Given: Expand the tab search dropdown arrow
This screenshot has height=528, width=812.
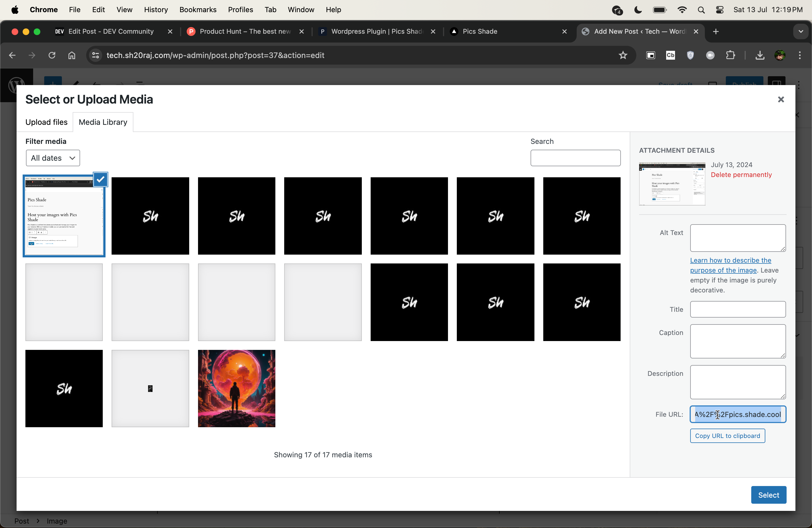Looking at the screenshot, I should tap(801, 31).
